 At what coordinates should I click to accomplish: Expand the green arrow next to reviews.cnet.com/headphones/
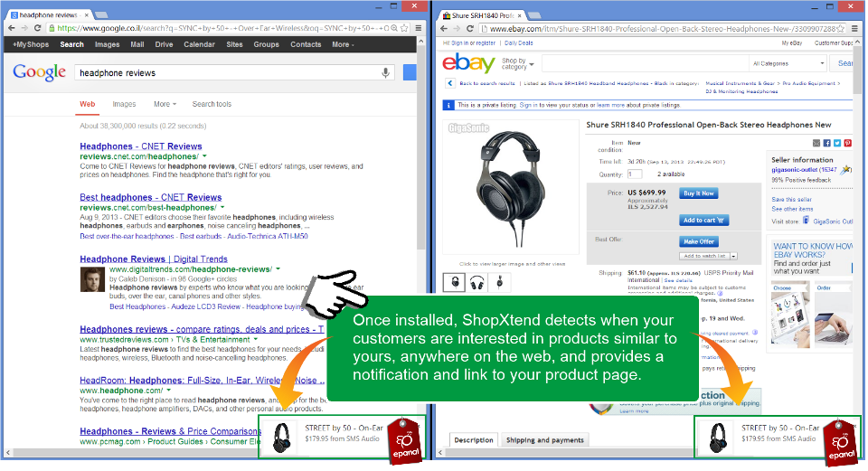[205, 156]
